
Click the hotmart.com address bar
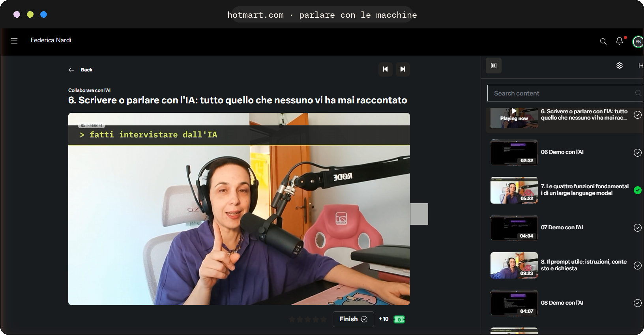[x=322, y=15]
